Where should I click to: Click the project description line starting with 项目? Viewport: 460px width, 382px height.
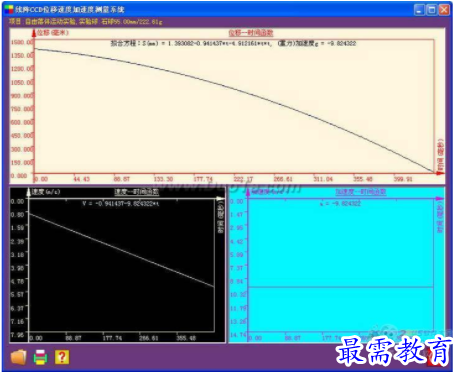[x=86, y=22]
